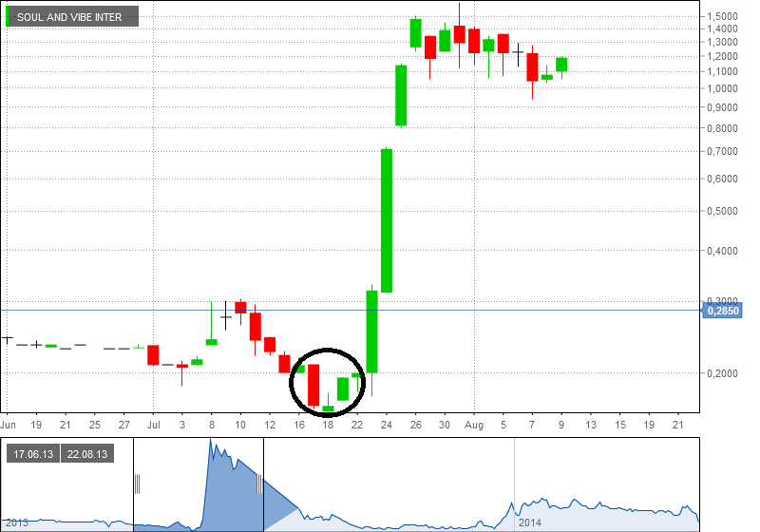
Task: Click the 17.06.13 start date field
Action: click(x=33, y=454)
